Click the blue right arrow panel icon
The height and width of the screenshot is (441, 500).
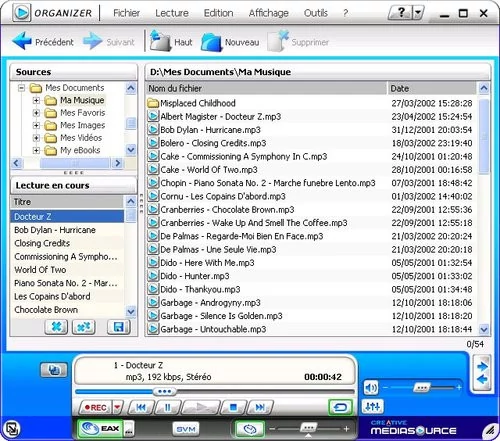(x=482, y=367)
